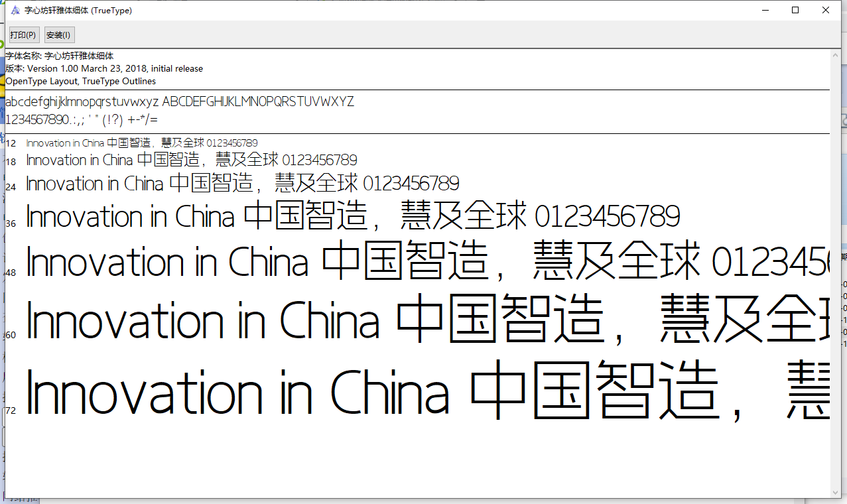Click the size label 36 in the margin

click(10, 223)
